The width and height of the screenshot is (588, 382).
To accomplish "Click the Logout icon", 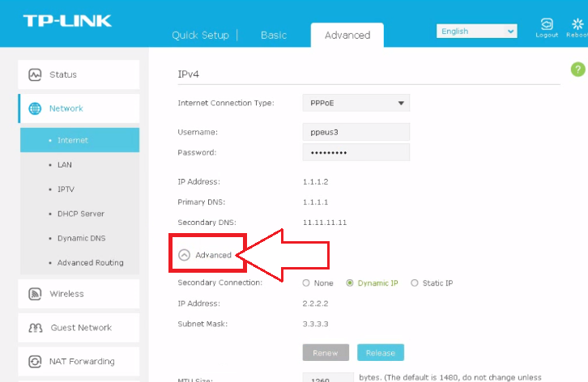I will coord(547,24).
